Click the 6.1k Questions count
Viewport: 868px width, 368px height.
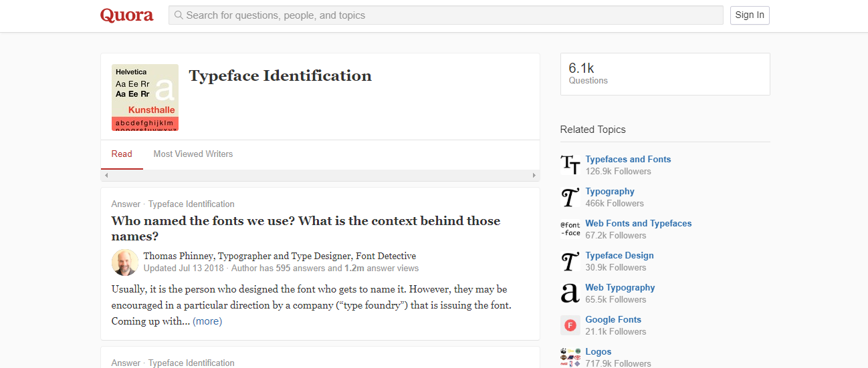point(588,73)
